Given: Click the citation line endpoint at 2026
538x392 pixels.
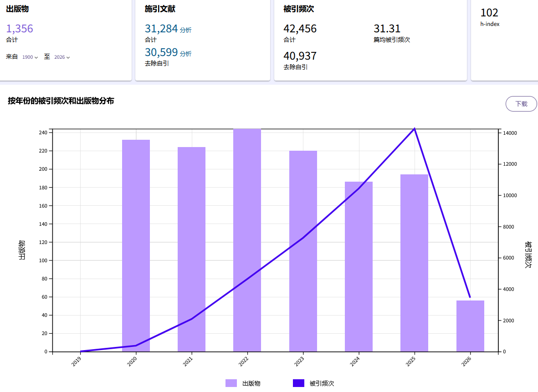Looking at the screenshot, I should [470, 297].
